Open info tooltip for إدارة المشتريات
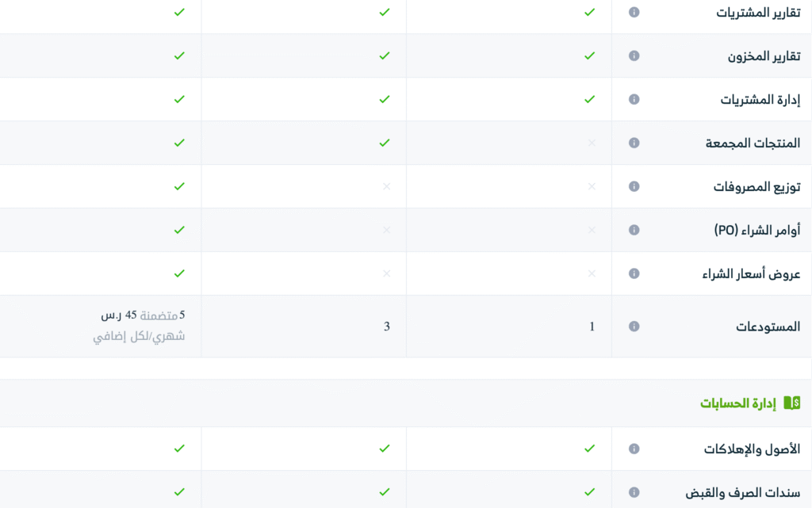This screenshot has width=812, height=508. point(634,100)
